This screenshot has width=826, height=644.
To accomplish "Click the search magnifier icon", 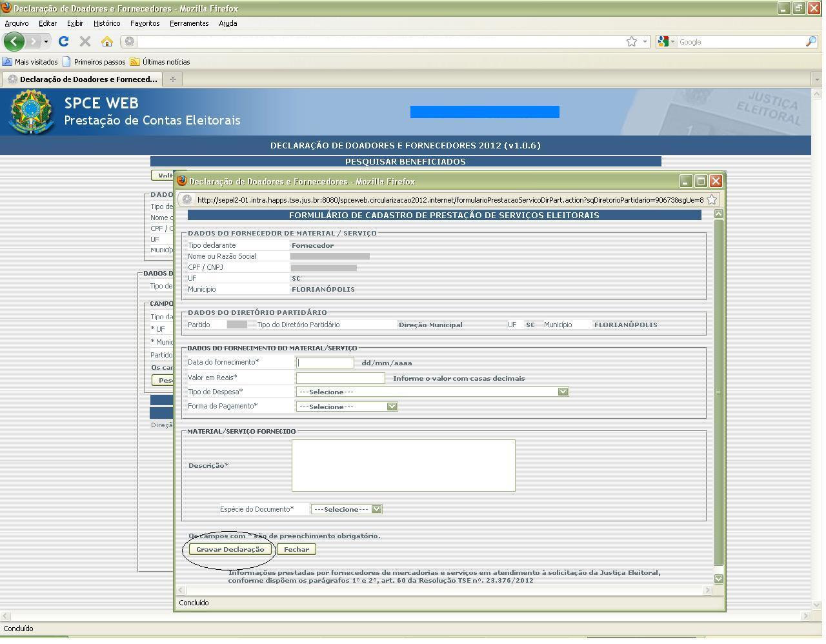I will 811,41.
